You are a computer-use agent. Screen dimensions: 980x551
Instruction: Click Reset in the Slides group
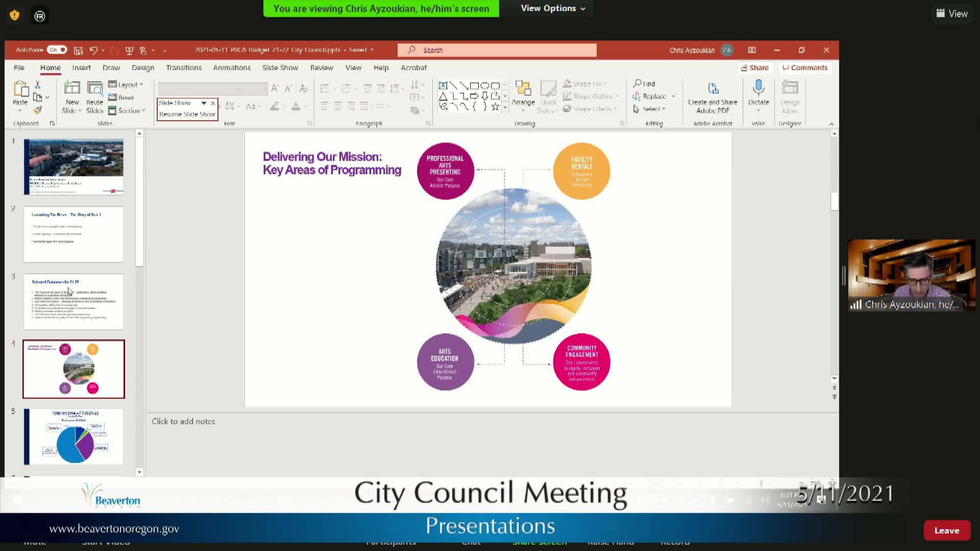point(121,97)
